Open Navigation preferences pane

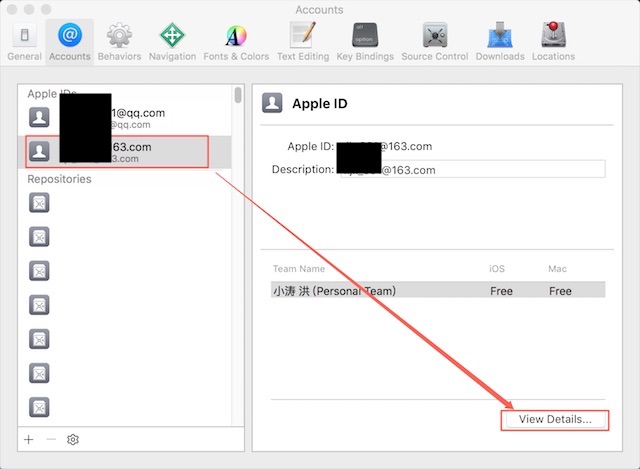pos(172,41)
